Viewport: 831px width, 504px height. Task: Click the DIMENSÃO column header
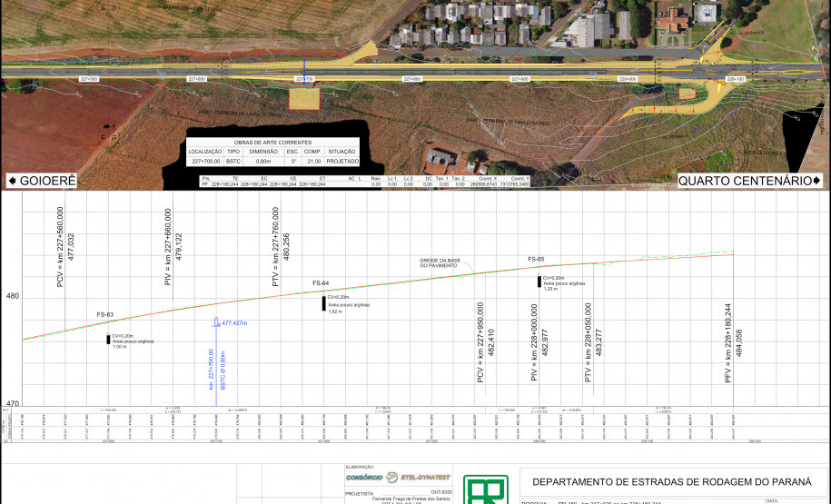(x=263, y=152)
